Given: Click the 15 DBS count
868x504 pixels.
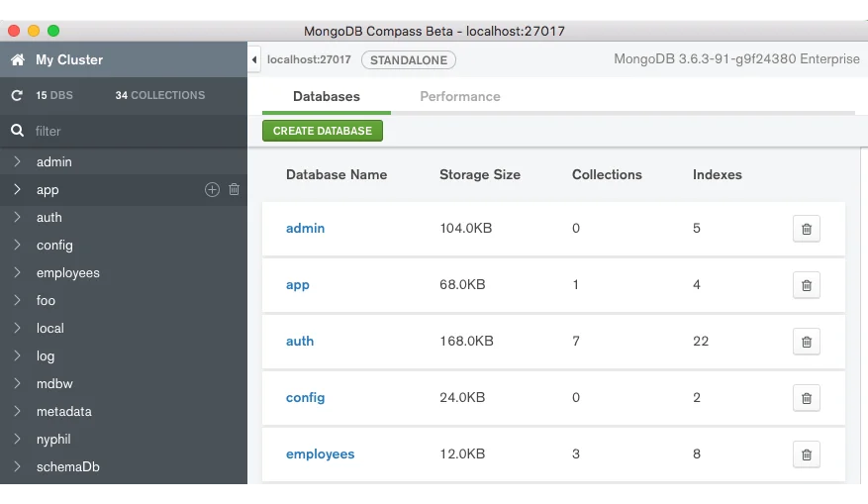Looking at the screenshot, I should tap(54, 95).
